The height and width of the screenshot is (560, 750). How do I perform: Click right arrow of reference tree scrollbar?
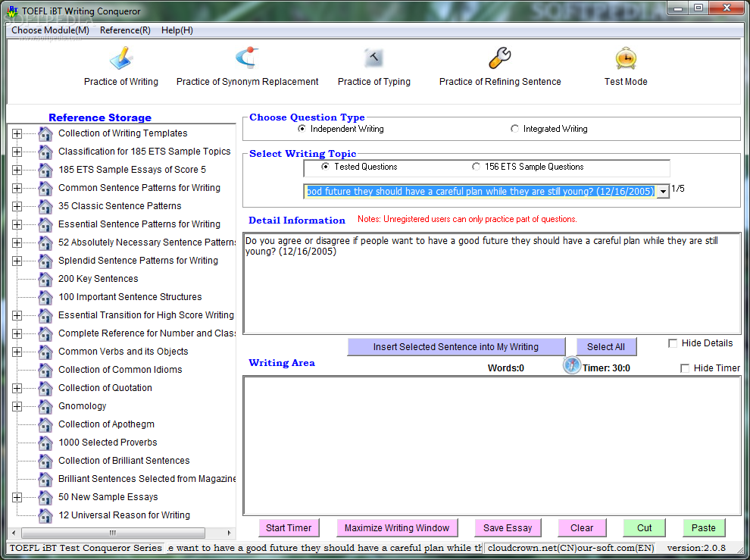[x=229, y=533]
